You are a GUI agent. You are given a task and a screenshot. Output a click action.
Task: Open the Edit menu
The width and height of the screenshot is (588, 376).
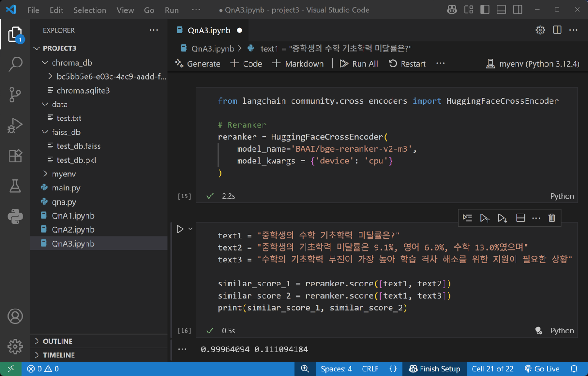[57, 10]
